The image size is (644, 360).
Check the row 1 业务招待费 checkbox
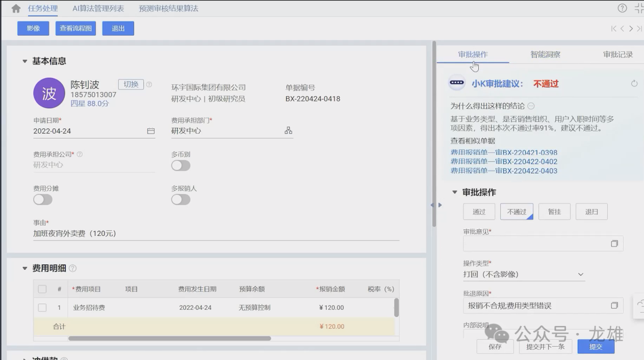42,308
